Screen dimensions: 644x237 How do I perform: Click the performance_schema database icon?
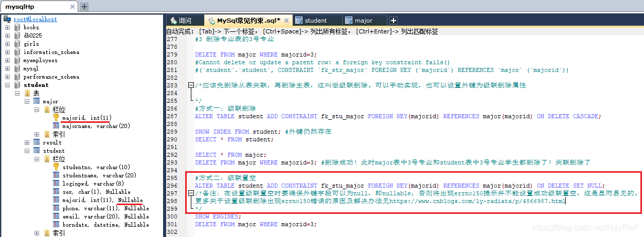(17, 77)
